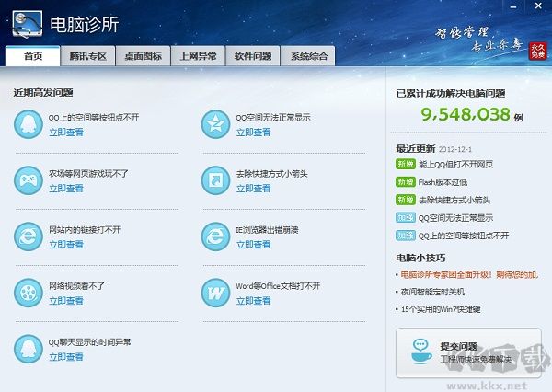Screen dimensions: 552x392
Task: Click 立即查看 under IE浏览器出错崩溃
Action: (x=254, y=245)
